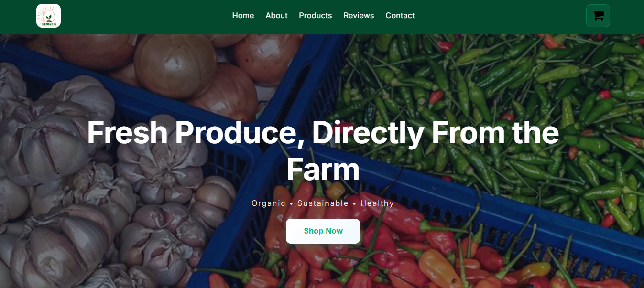Click the bullet between Organic and Sustainable
The image size is (644, 288).
[291, 204]
